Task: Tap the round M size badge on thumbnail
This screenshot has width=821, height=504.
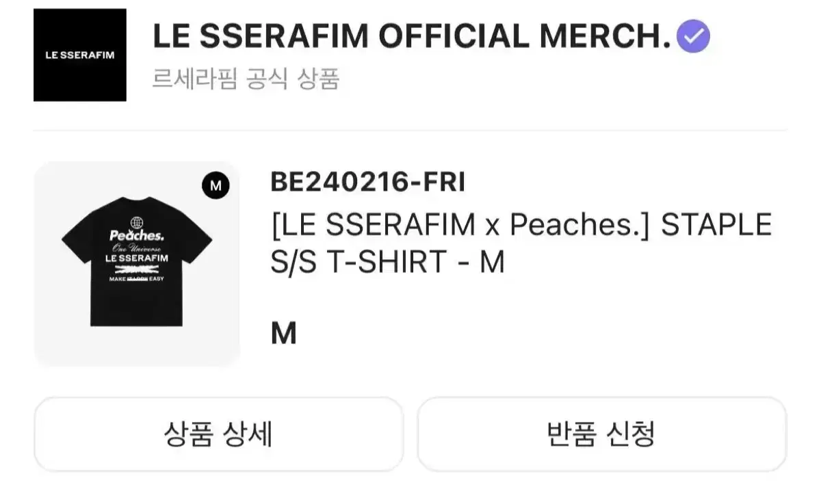Action: 216,185
